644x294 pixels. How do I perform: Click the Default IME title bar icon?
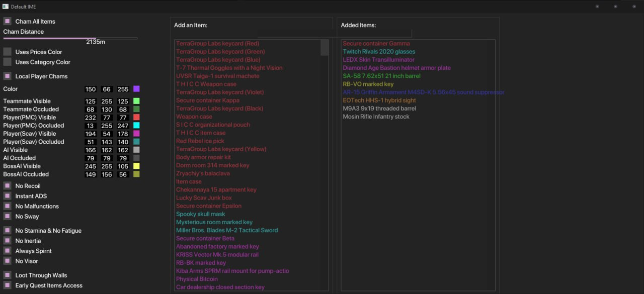[x=6, y=7]
